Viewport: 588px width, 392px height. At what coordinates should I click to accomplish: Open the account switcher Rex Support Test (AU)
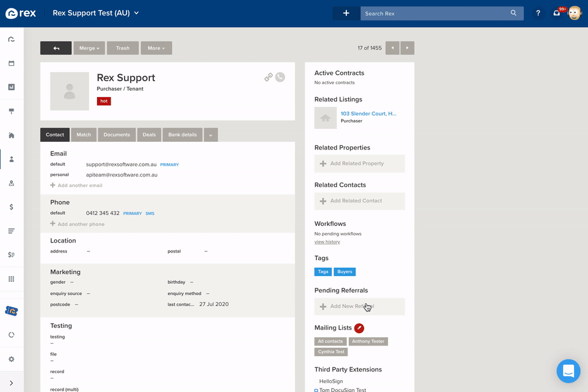[96, 13]
